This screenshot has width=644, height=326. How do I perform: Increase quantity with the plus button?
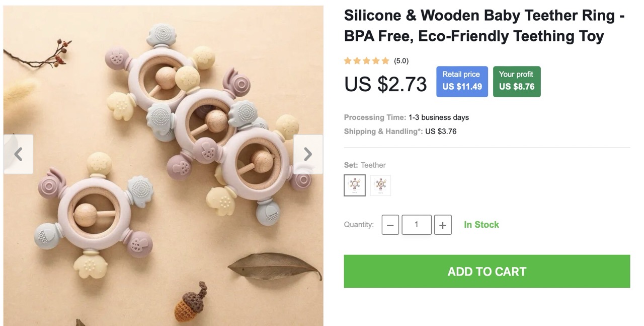442,225
